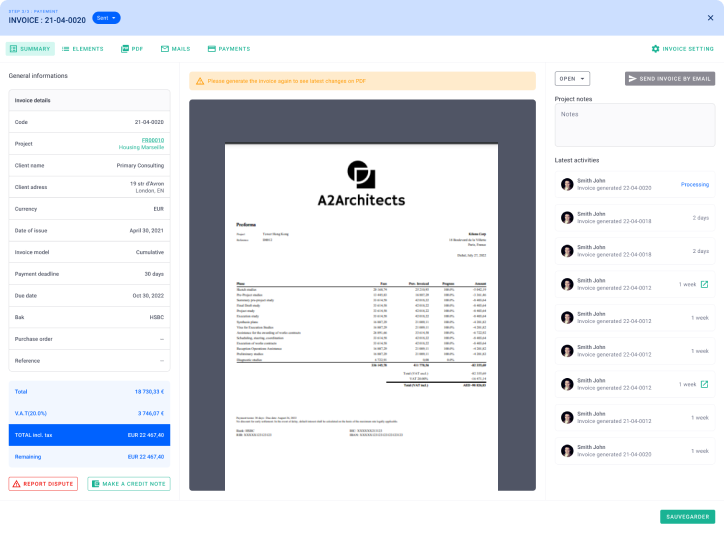This screenshot has height=533, width=724.
Task: Click Smith John's avatar on Processing activity
Action: 567,185
